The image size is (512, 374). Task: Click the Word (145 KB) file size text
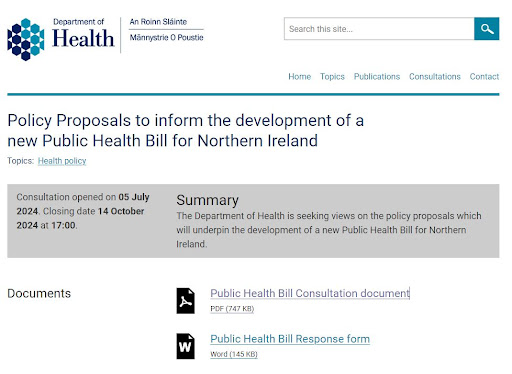tap(234, 354)
